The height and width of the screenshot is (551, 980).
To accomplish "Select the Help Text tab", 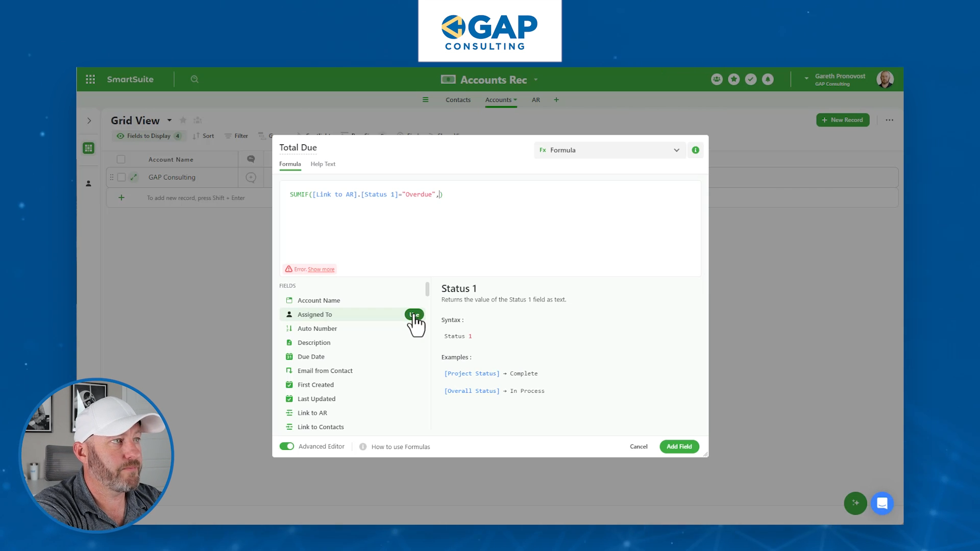I will point(323,164).
